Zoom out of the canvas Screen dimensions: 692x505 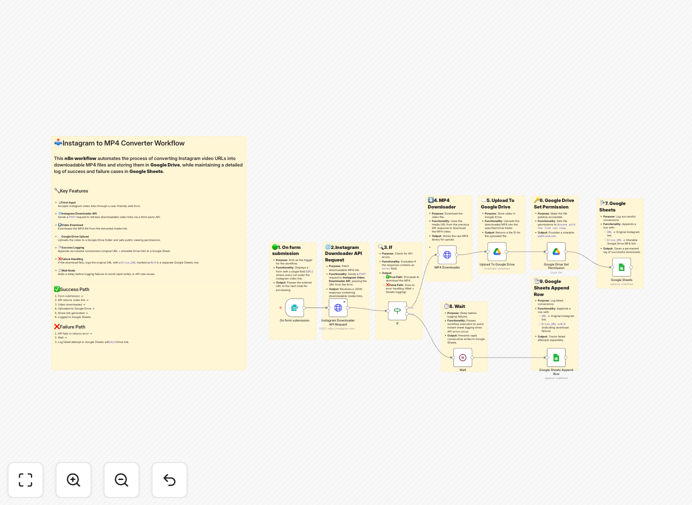point(121,480)
